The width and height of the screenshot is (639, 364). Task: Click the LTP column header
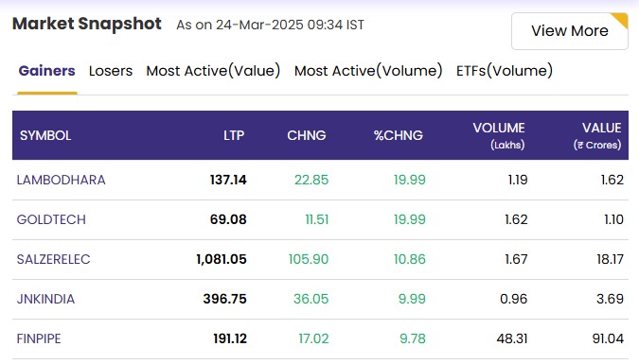click(x=234, y=135)
